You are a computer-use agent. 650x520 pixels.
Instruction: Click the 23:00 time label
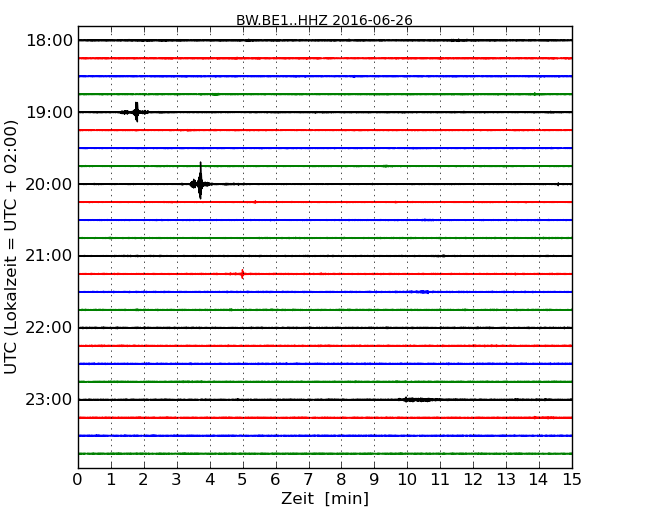(x=49, y=400)
